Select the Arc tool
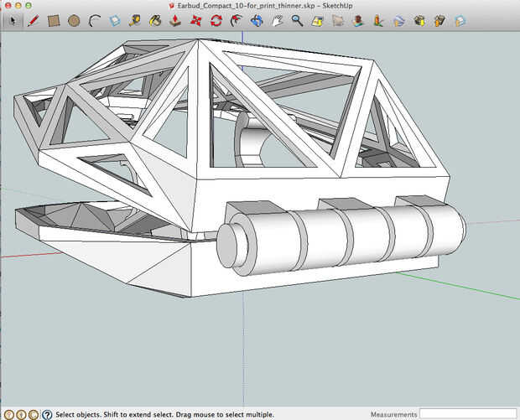Viewport: 520px width, 420px height. (95, 20)
